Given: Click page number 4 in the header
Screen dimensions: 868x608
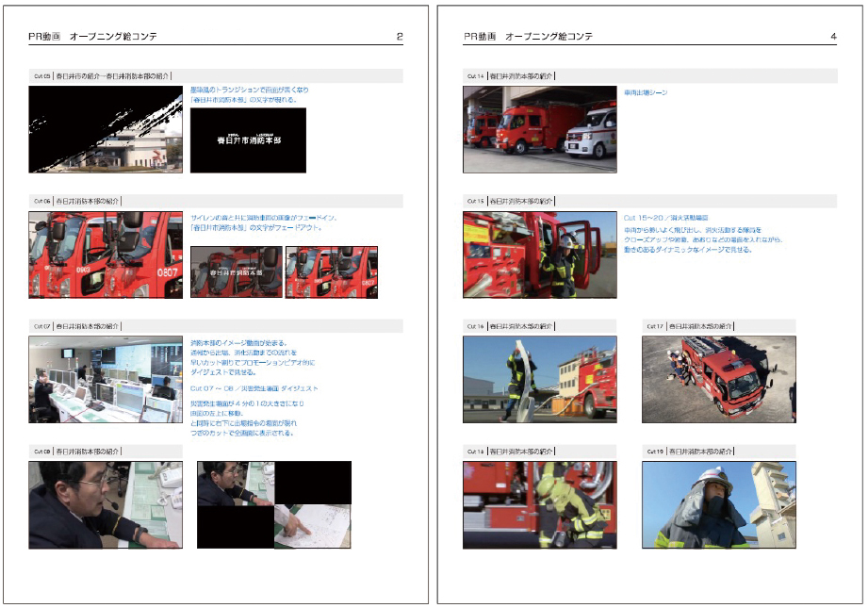Looking at the screenshot, I should pyautogui.click(x=833, y=37).
